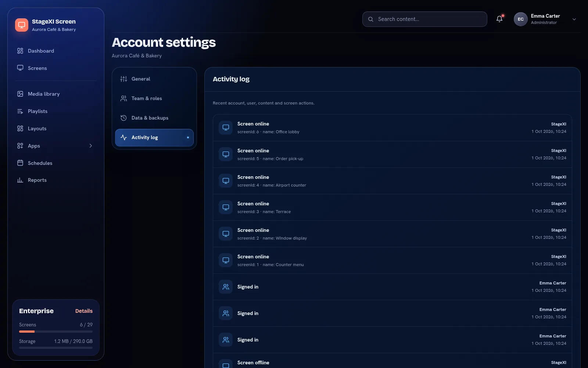This screenshot has width=588, height=368.
Task: Click the Storage usage progress bar
Action: [x=56, y=348]
